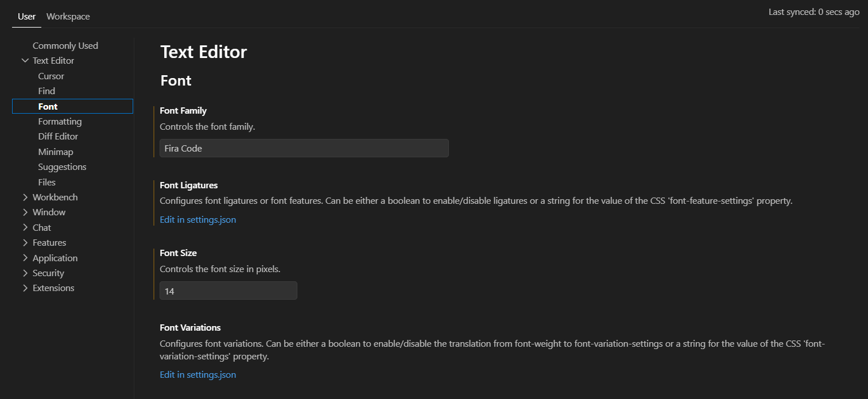This screenshot has width=868, height=399.
Task: Expand the Chat settings chevron
Action: pos(25,227)
